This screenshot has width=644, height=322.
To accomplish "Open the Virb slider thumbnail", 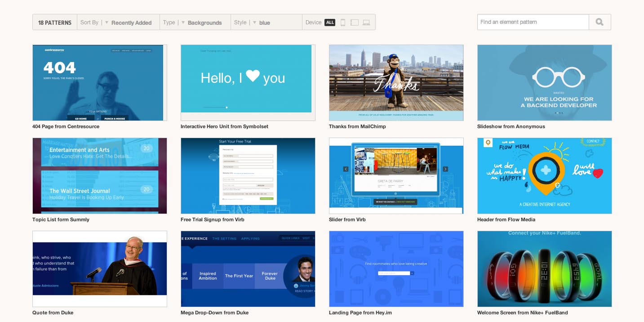I will click(x=396, y=176).
